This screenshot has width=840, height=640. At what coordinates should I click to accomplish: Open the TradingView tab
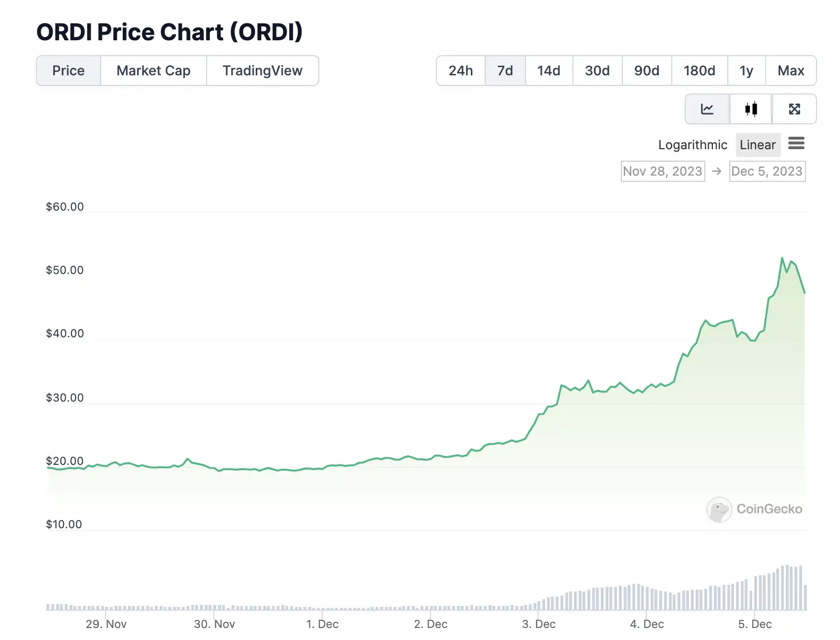[262, 71]
